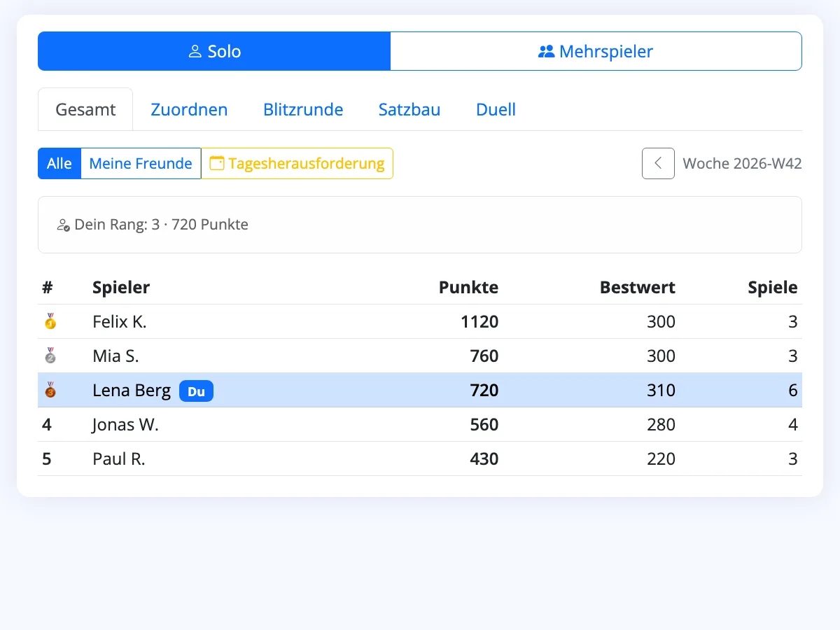The height and width of the screenshot is (630, 840).
Task: Toggle the Alle filter
Action: pos(59,163)
